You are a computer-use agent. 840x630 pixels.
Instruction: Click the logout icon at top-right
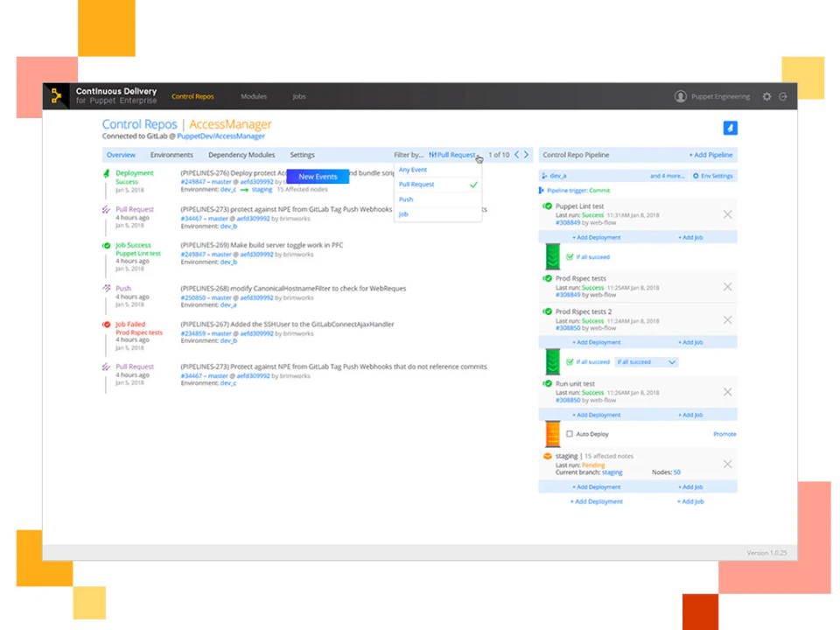click(x=783, y=96)
